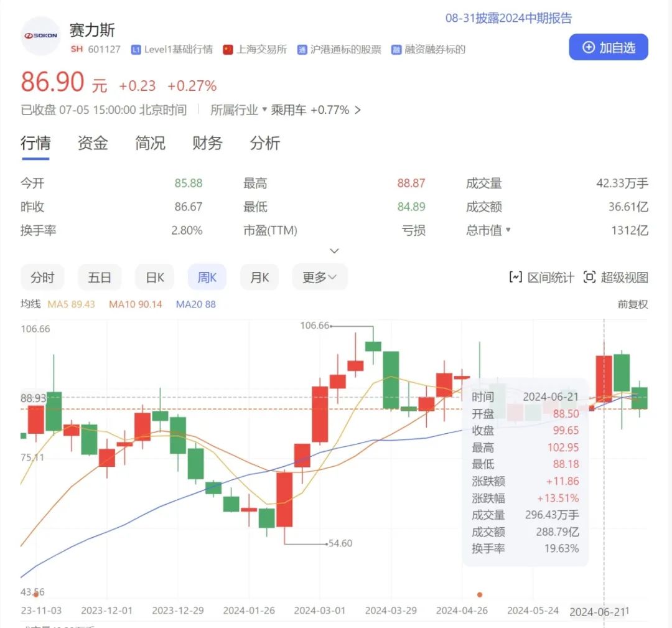Click the 涨跌幅 +13.51% tooltip value
The height and width of the screenshot is (628, 672).
(x=558, y=498)
